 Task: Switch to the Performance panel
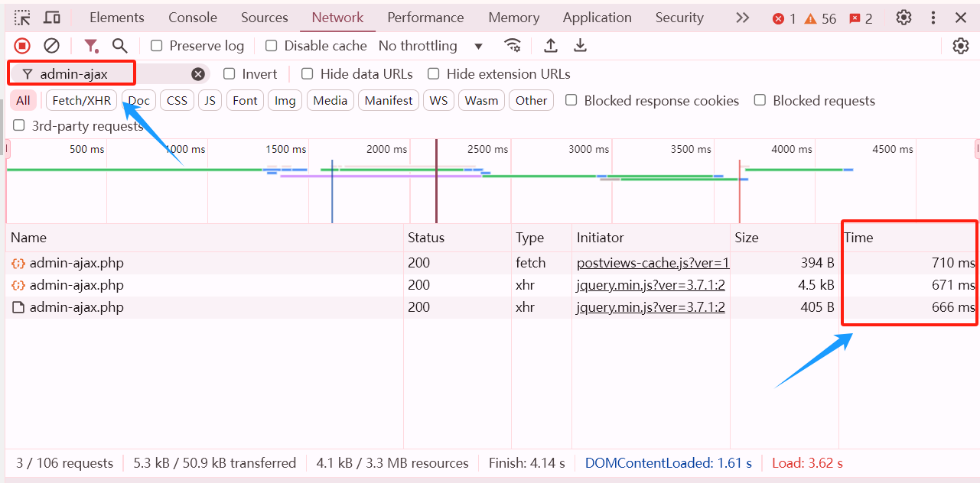(425, 17)
